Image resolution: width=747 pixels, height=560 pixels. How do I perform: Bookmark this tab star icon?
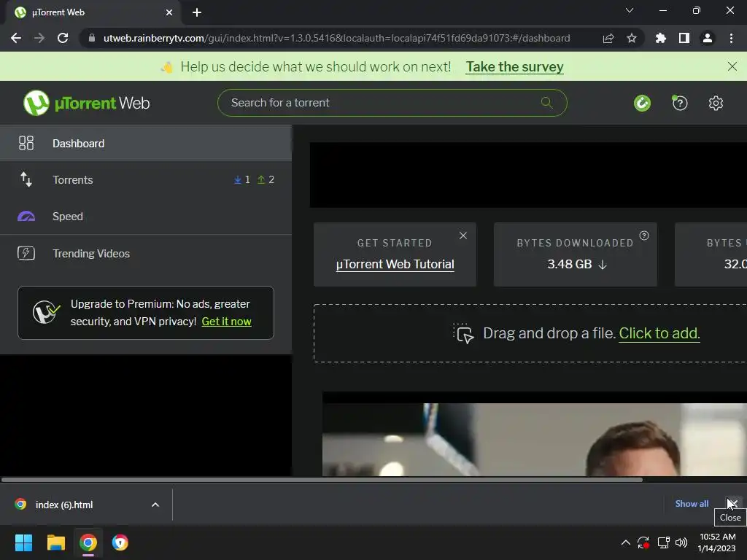click(x=631, y=38)
